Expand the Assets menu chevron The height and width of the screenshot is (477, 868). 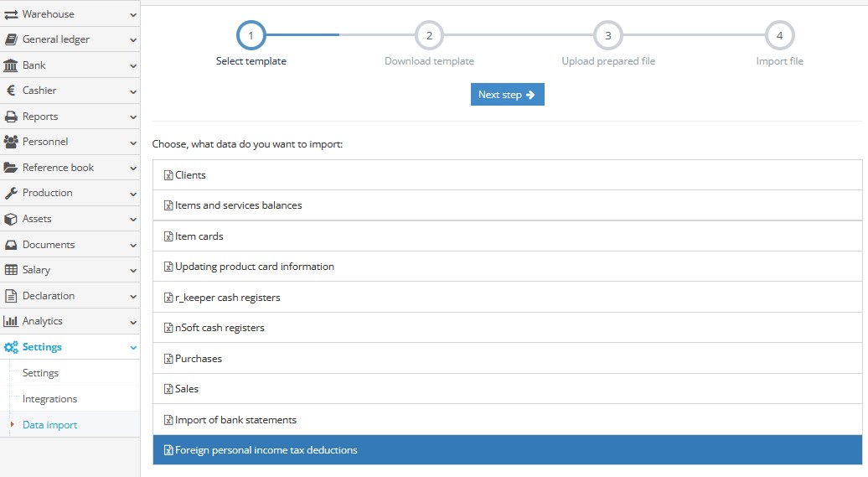pos(133,219)
